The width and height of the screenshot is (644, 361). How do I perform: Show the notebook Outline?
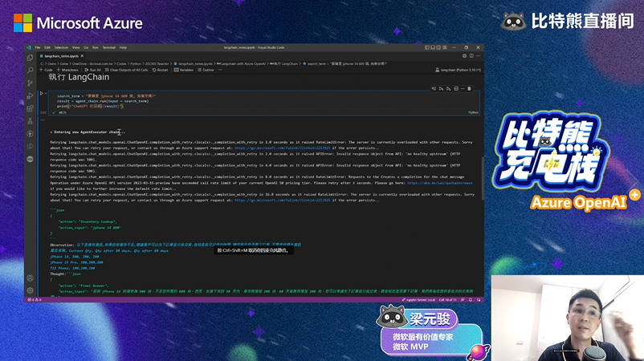(206, 70)
